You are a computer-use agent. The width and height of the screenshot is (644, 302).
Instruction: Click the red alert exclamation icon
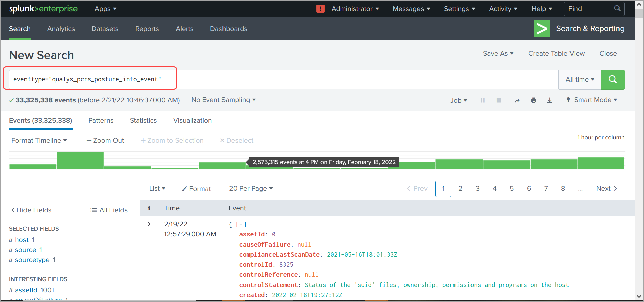click(320, 9)
